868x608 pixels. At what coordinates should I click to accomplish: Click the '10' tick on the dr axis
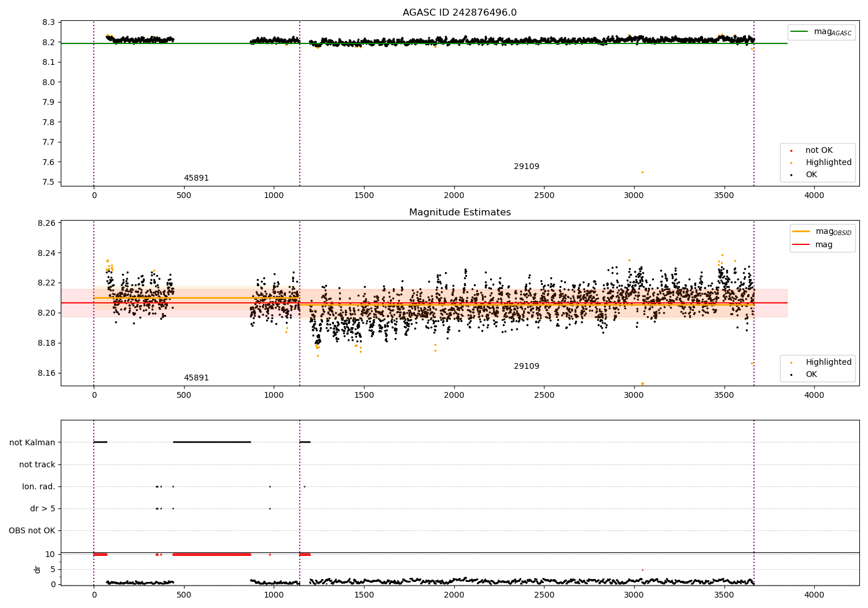pyautogui.click(x=50, y=554)
